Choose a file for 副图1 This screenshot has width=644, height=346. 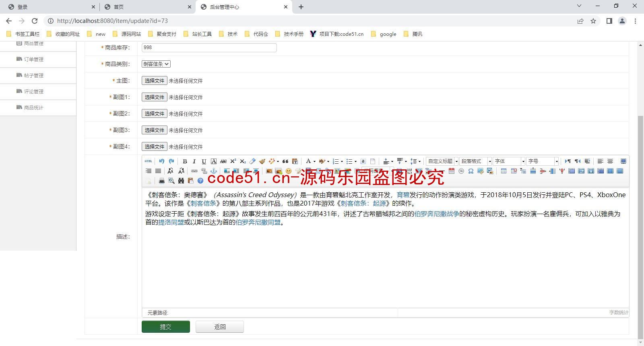click(154, 97)
